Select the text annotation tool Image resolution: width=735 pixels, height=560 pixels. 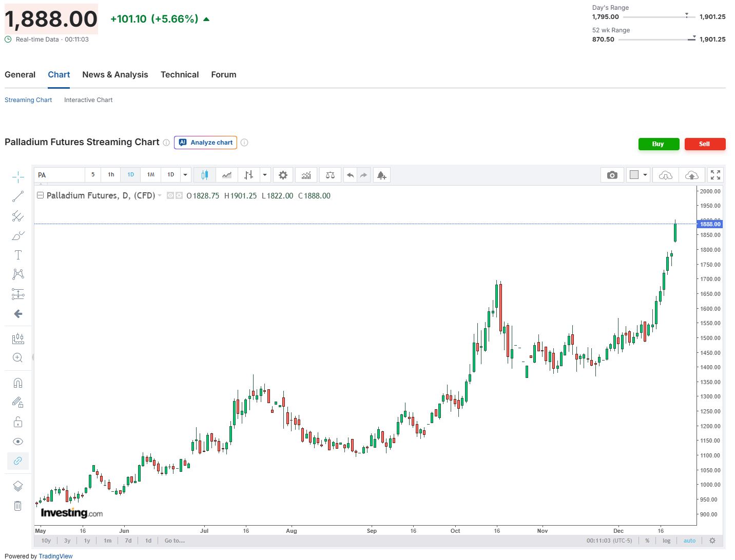click(x=18, y=255)
